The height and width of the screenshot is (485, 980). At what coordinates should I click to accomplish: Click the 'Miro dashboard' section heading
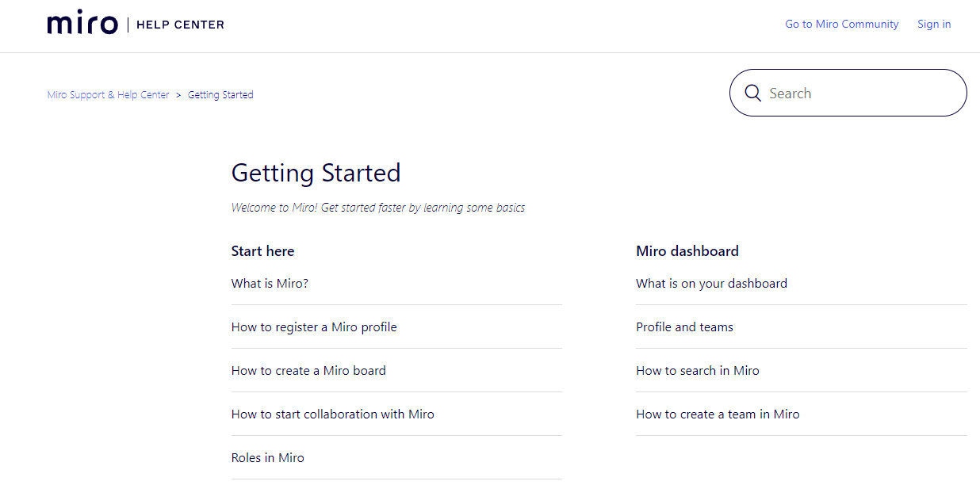pos(687,251)
